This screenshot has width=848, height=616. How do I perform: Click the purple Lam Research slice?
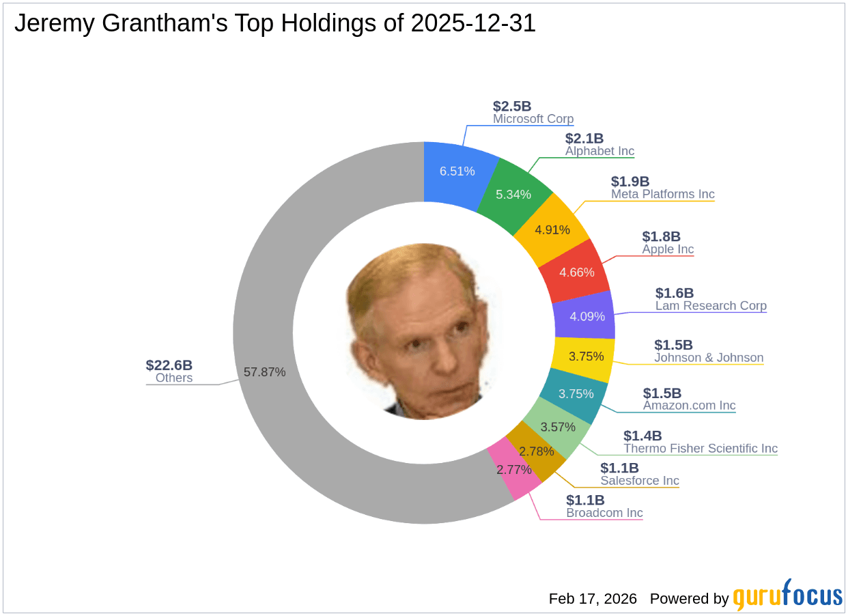pyautogui.click(x=584, y=317)
